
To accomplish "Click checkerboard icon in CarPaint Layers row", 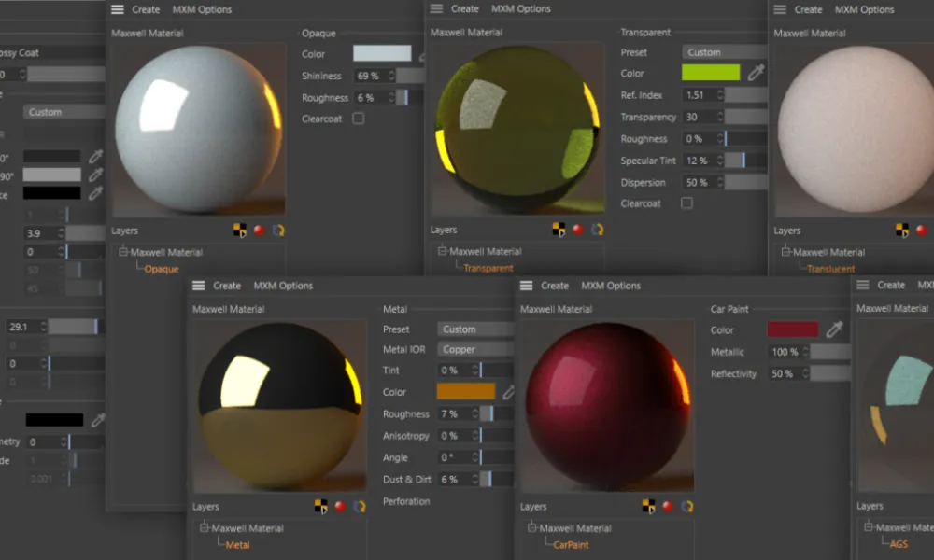I will (648, 506).
